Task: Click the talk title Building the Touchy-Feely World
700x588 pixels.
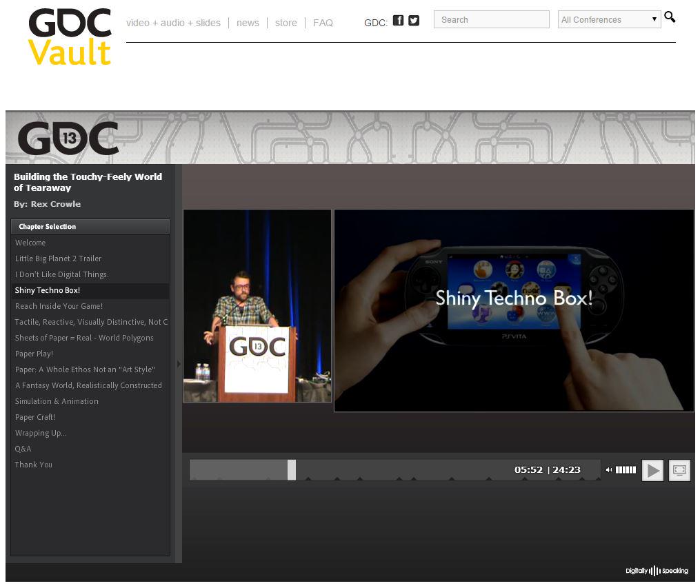Action: (x=88, y=182)
